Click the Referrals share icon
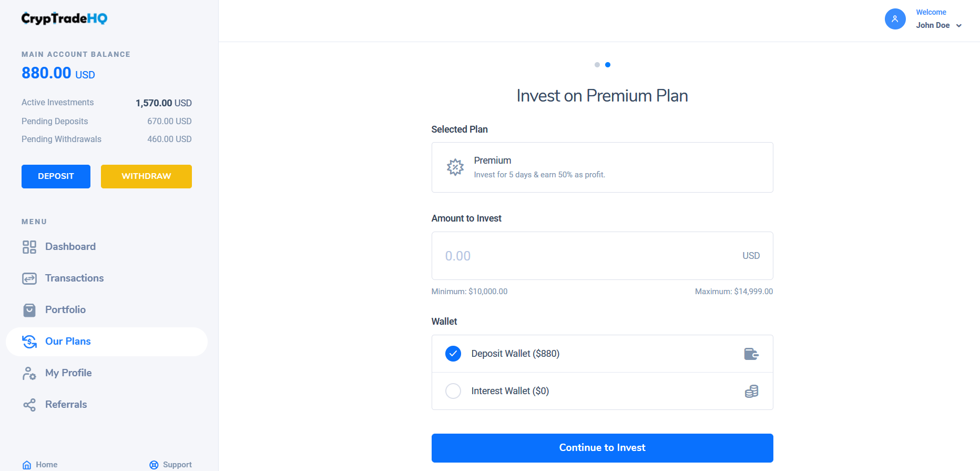The height and width of the screenshot is (471, 980). [x=29, y=405]
